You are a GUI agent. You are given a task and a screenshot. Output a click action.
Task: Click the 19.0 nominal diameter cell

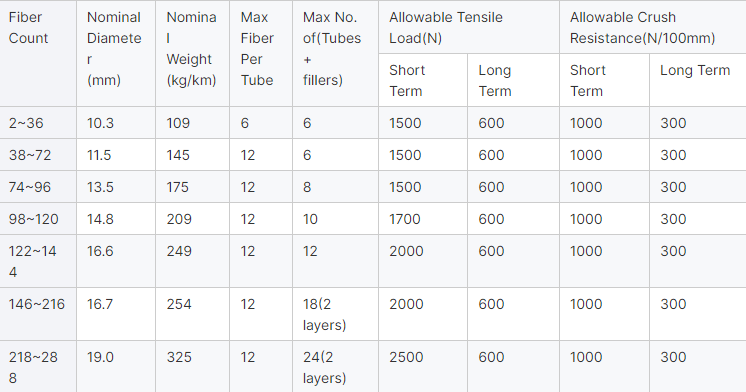(x=116, y=366)
